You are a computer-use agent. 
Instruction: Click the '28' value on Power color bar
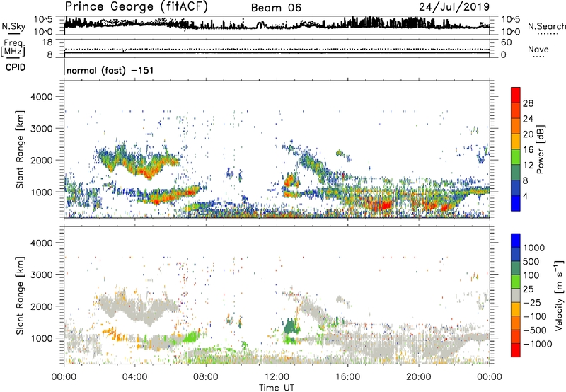coord(528,103)
